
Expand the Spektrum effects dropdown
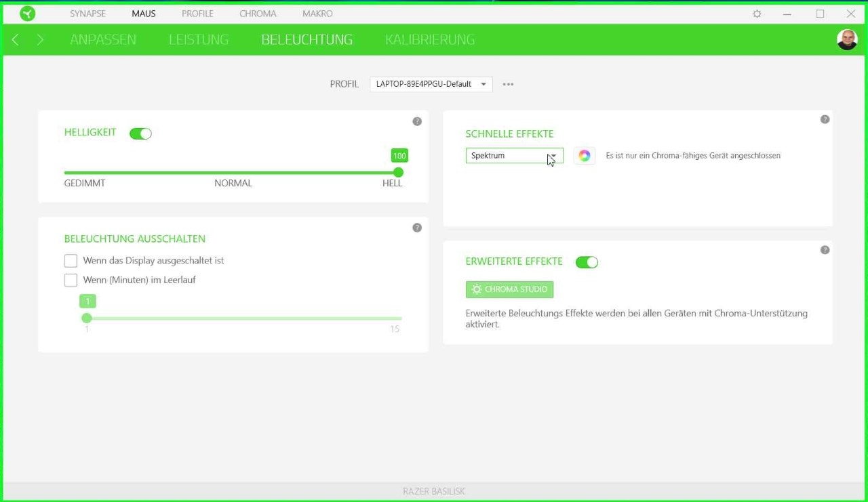click(x=514, y=156)
